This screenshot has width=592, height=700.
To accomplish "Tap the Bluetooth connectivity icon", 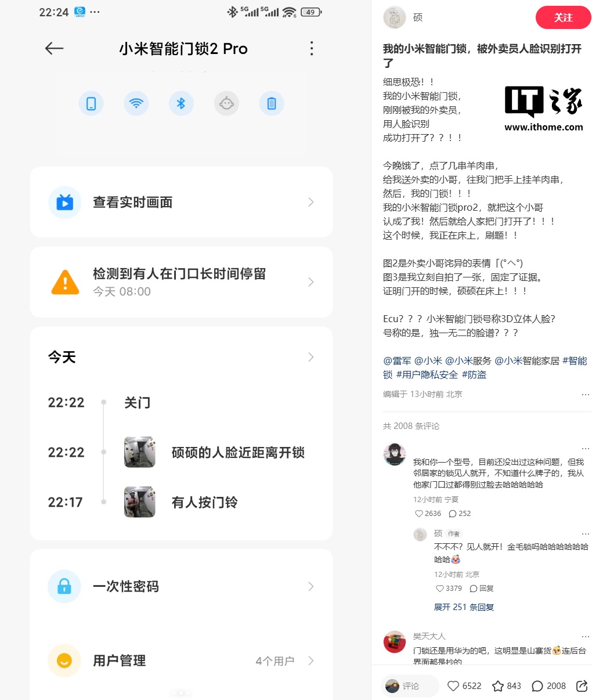I will pos(181,103).
